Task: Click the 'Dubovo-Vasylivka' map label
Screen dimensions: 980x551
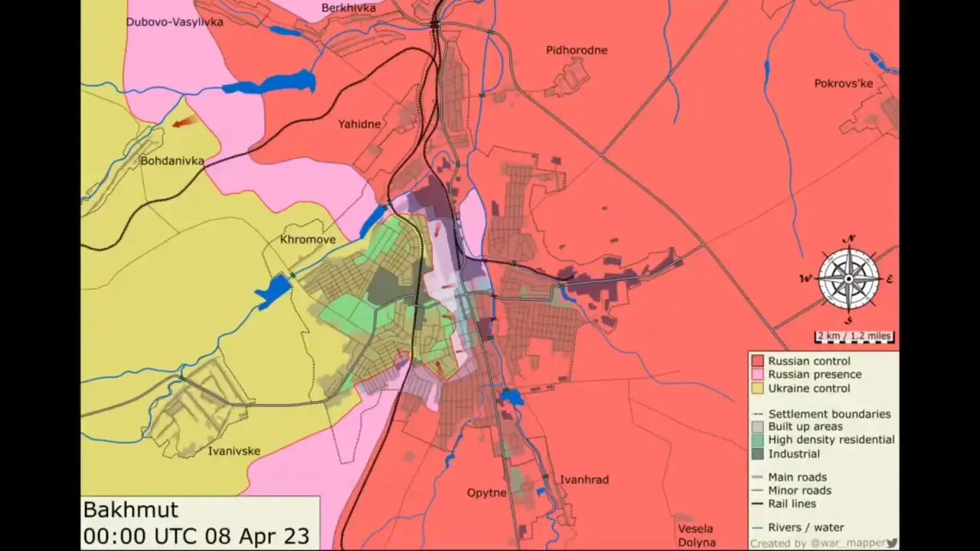Action: pyautogui.click(x=175, y=22)
